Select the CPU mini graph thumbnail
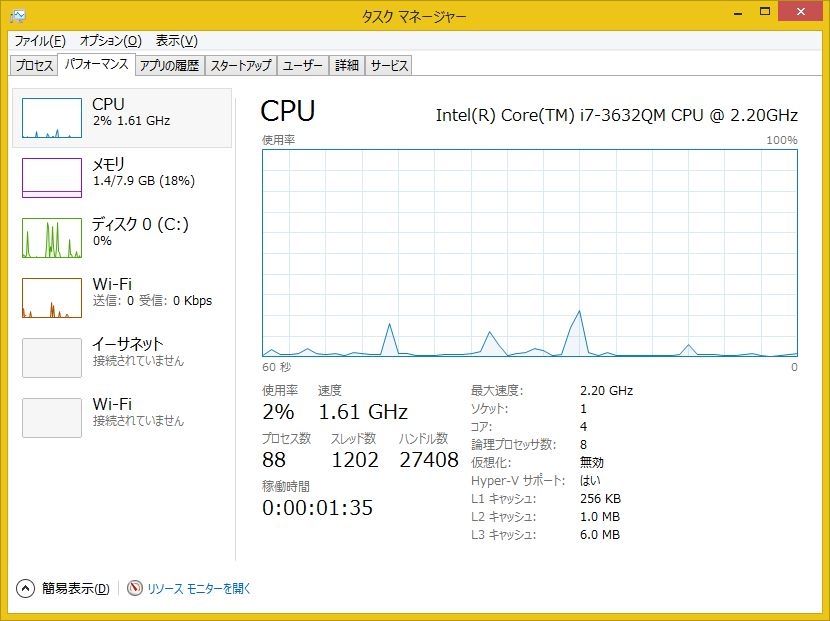Image resolution: width=830 pixels, height=621 pixels. [x=52, y=118]
